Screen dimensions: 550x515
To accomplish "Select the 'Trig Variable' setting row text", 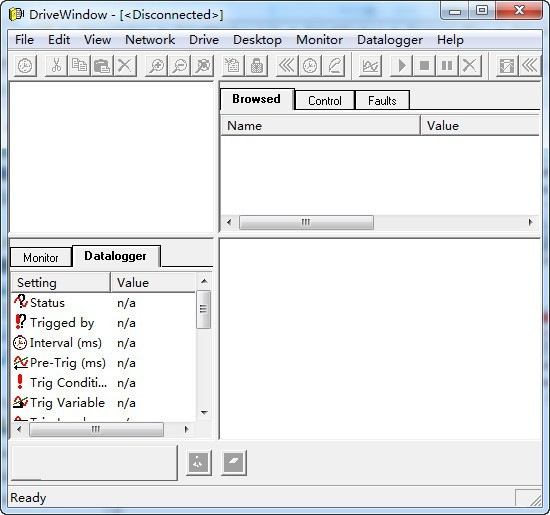I will coord(67,403).
